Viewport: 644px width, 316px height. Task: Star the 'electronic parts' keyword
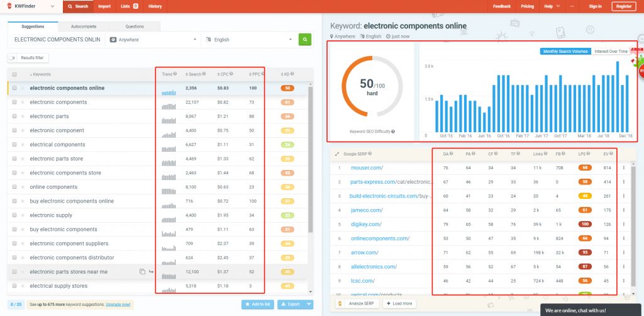click(x=23, y=116)
